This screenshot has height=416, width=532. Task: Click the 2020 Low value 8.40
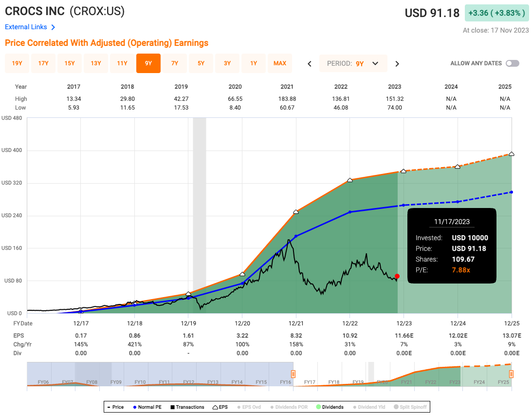pos(235,108)
